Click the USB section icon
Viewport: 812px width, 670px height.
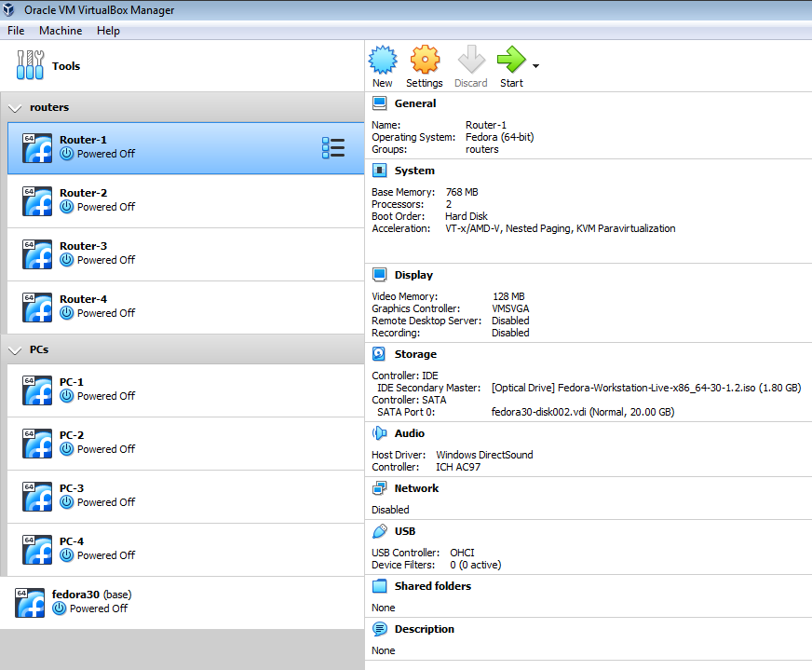pos(379,531)
